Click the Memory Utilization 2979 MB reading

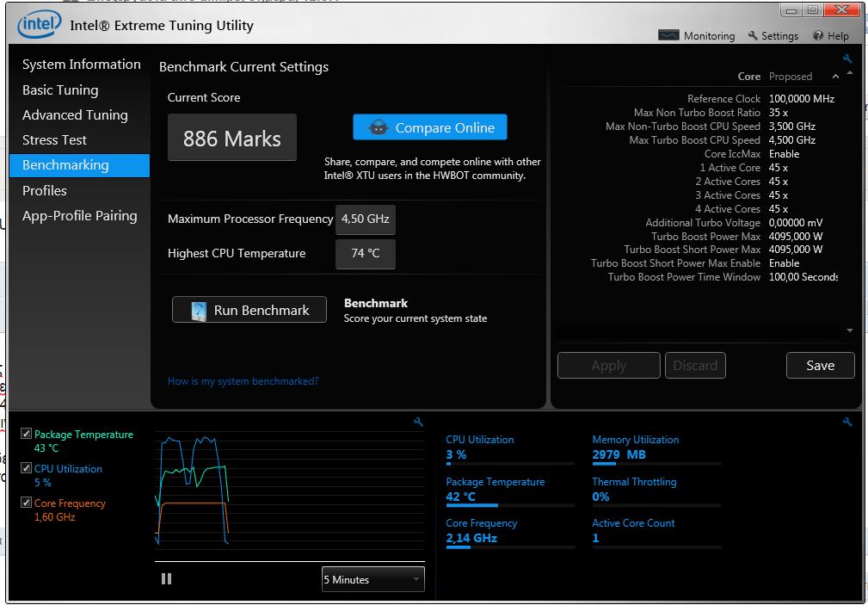coord(619,454)
